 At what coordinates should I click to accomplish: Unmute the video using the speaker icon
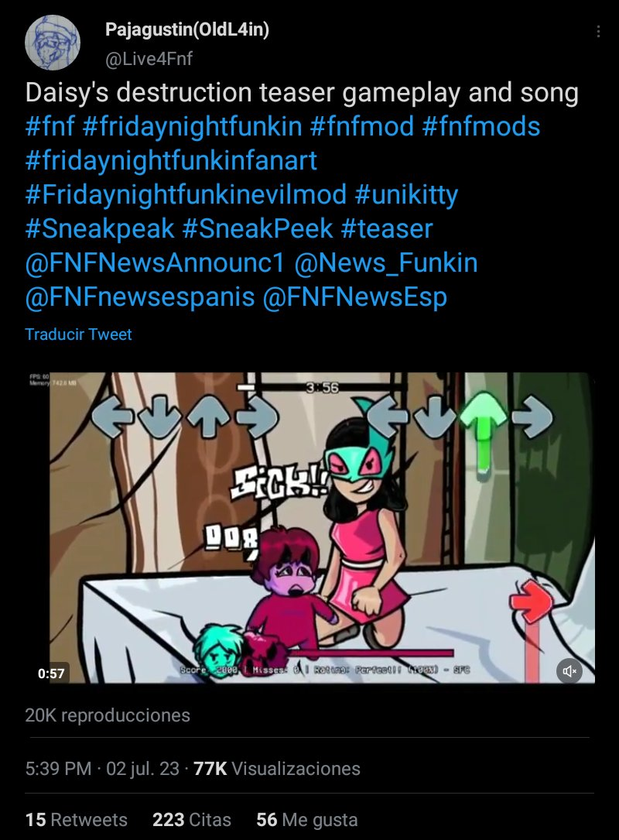click(569, 670)
